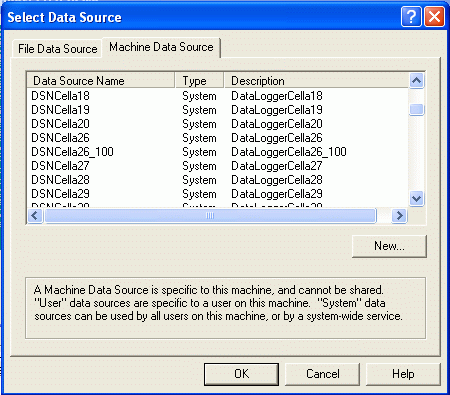Click the Data Source Name column header
The width and height of the screenshot is (450, 395).
[101, 81]
